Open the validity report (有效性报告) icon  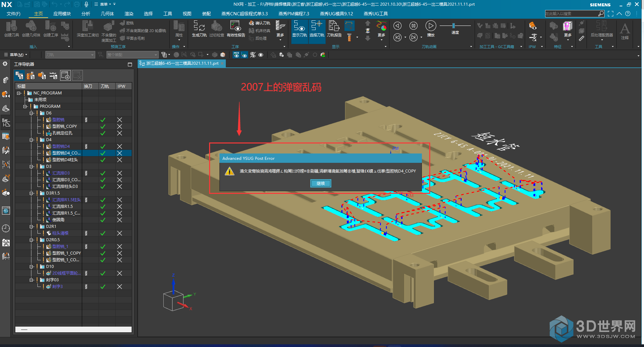pyautogui.click(x=235, y=26)
